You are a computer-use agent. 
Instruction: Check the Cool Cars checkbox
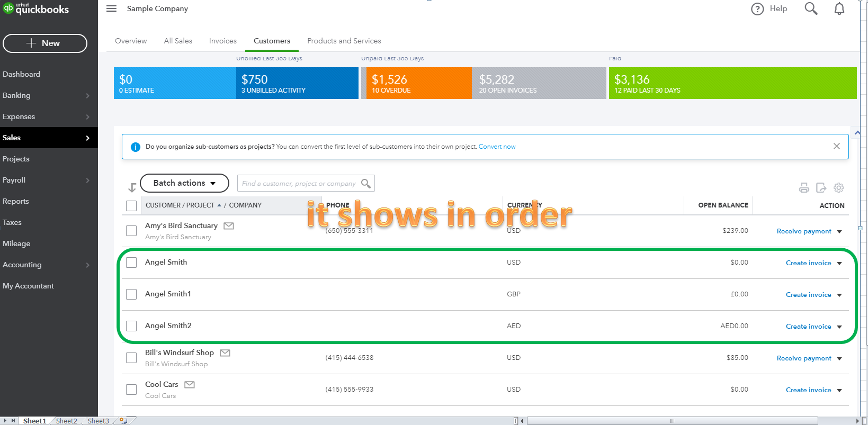[x=131, y=390]
